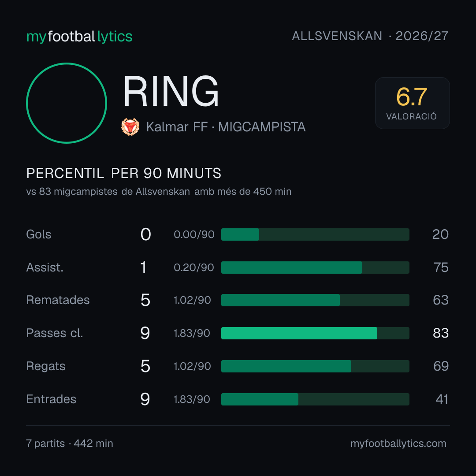Click the Rematades percentile bar
Image resolution: width=476 pixels, height=476 pixels.
[315, 300]
